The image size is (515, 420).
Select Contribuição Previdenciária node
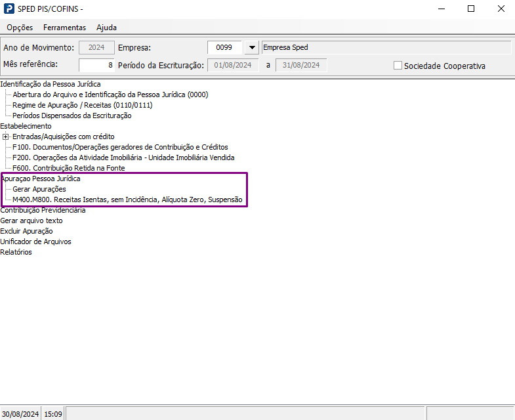click(43, 211)
